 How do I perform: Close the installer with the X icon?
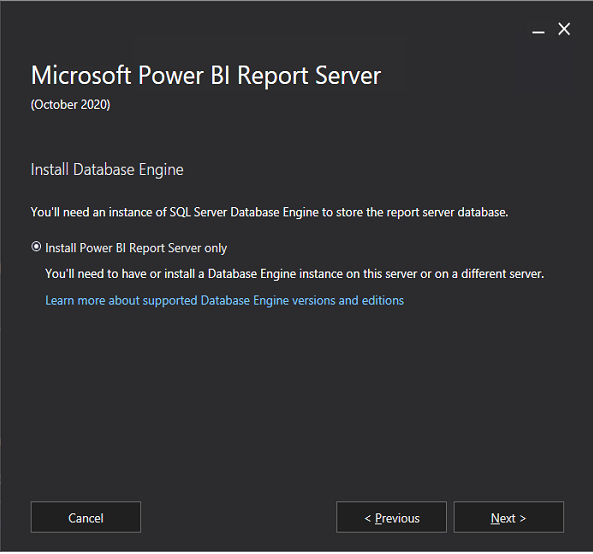click(x=564, y=29)
